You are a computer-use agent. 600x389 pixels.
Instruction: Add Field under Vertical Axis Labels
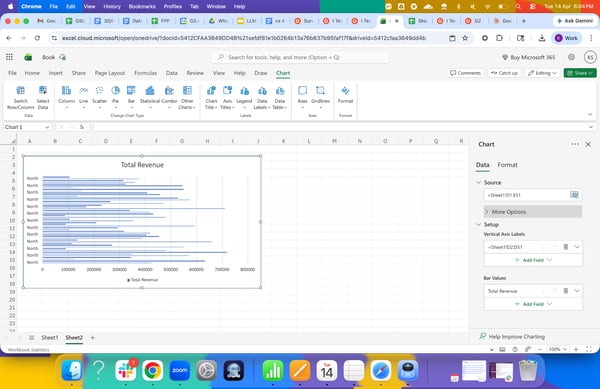point(533,260)
